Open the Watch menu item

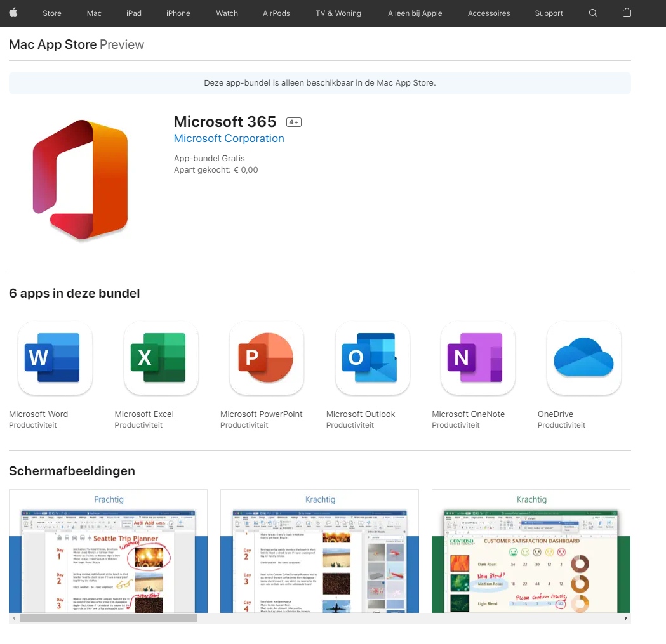pos(227,13)
